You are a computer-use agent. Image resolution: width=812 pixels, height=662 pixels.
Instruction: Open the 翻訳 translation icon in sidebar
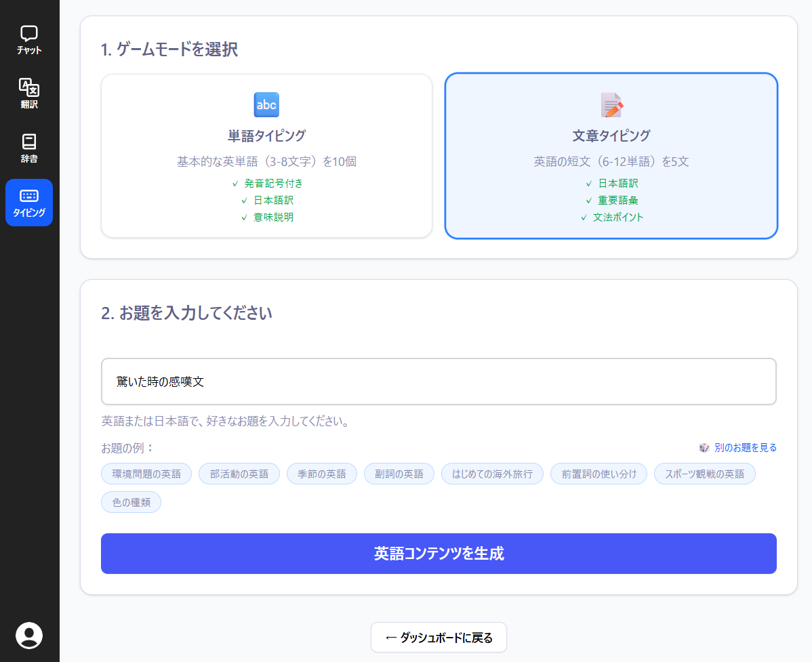(29, 94)
